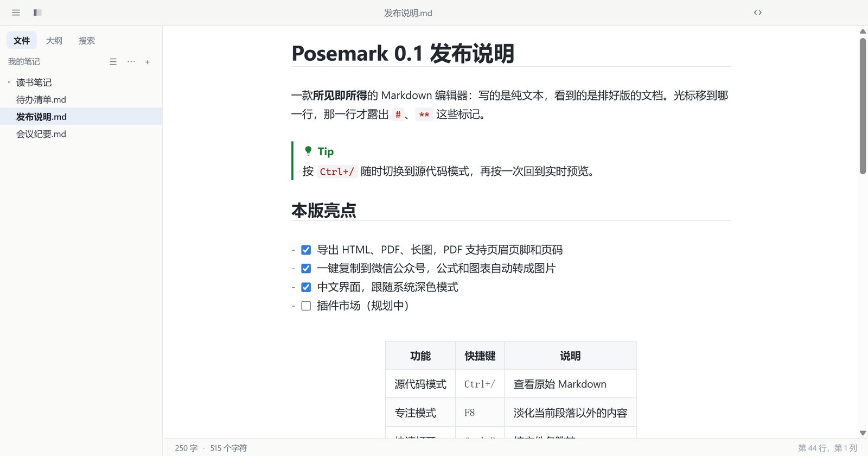Open the hamburger menu icon
This screenshot has height=456, width=868.
click(16, 12)
